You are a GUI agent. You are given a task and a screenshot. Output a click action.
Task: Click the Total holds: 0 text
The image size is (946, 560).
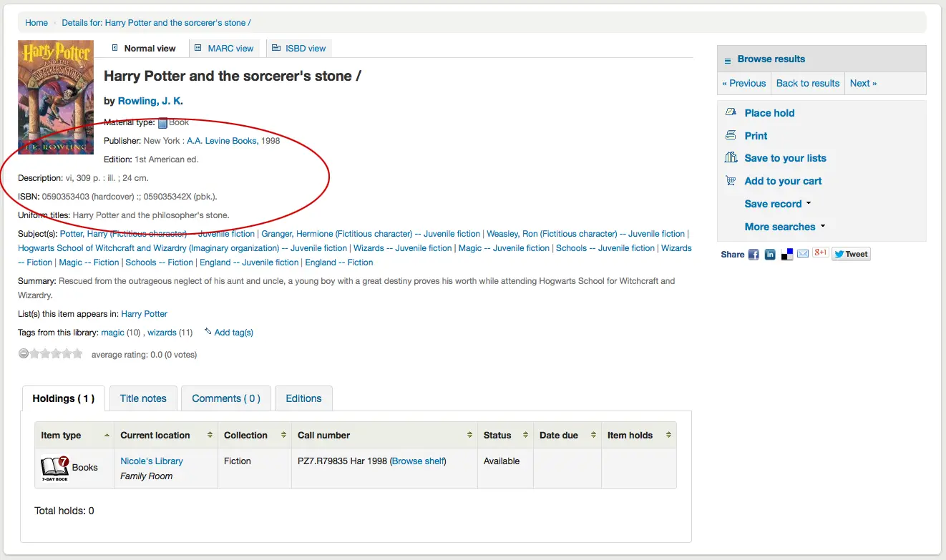coord(64,511)
